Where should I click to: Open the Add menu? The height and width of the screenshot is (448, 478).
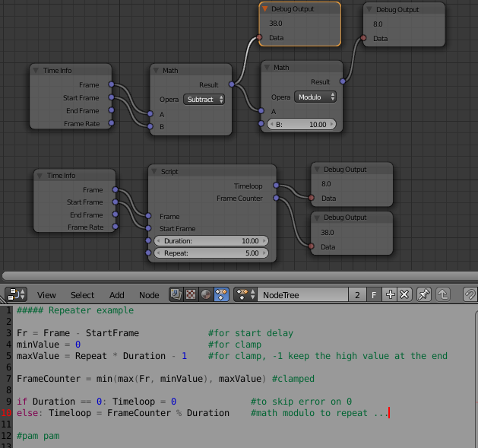[117, 295]
